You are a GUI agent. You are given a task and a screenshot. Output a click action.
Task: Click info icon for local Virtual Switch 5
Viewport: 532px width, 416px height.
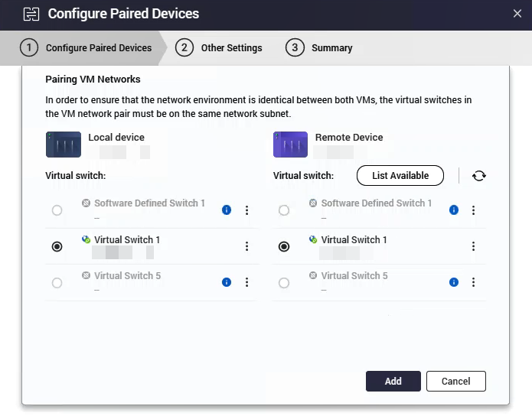[x=227, y=282]
